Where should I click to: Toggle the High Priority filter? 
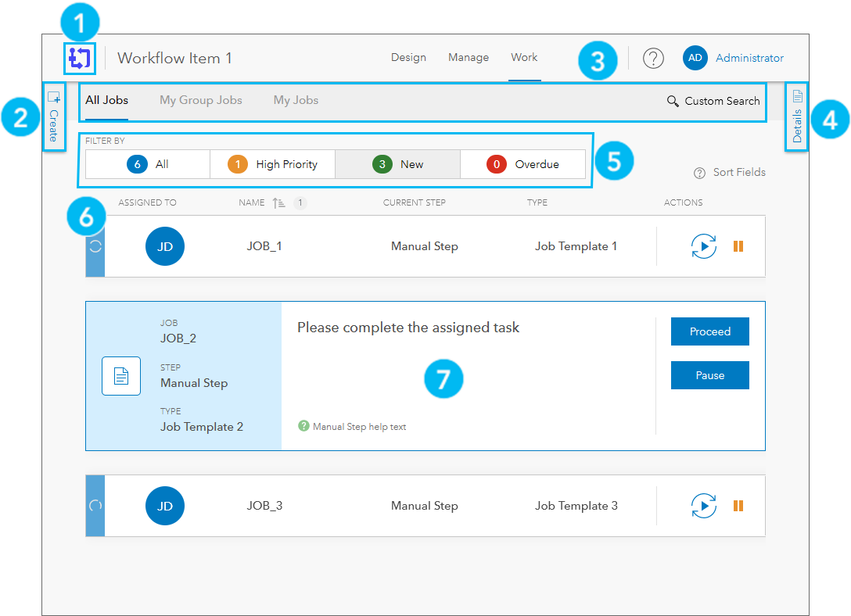(x=272, y=164)
